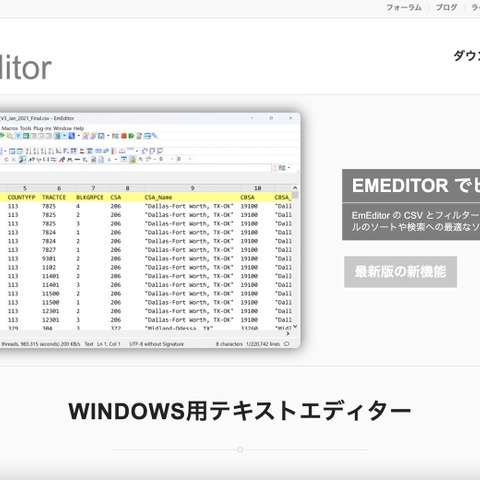The width and height of the screenshot is (480, 480).
Task: Click the EMEDITOR banner headline
Action: [416, 185]
